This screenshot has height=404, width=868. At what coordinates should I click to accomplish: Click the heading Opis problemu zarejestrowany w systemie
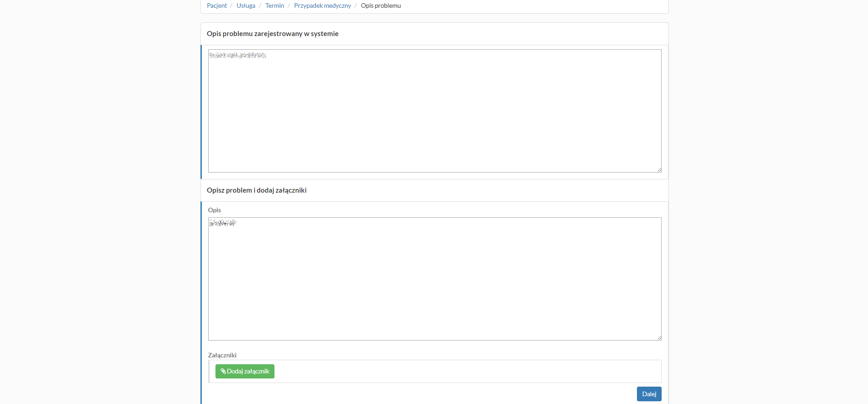(273, 34)
